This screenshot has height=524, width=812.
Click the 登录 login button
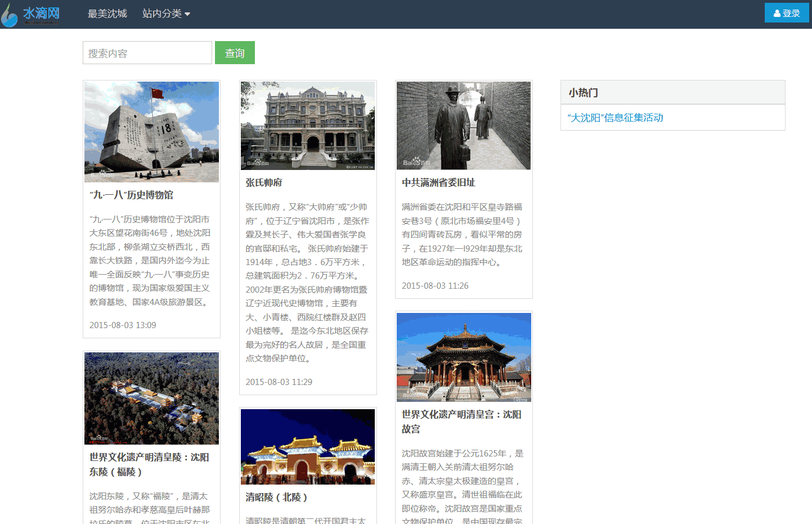pyautogui.click(x=786, y=13)
